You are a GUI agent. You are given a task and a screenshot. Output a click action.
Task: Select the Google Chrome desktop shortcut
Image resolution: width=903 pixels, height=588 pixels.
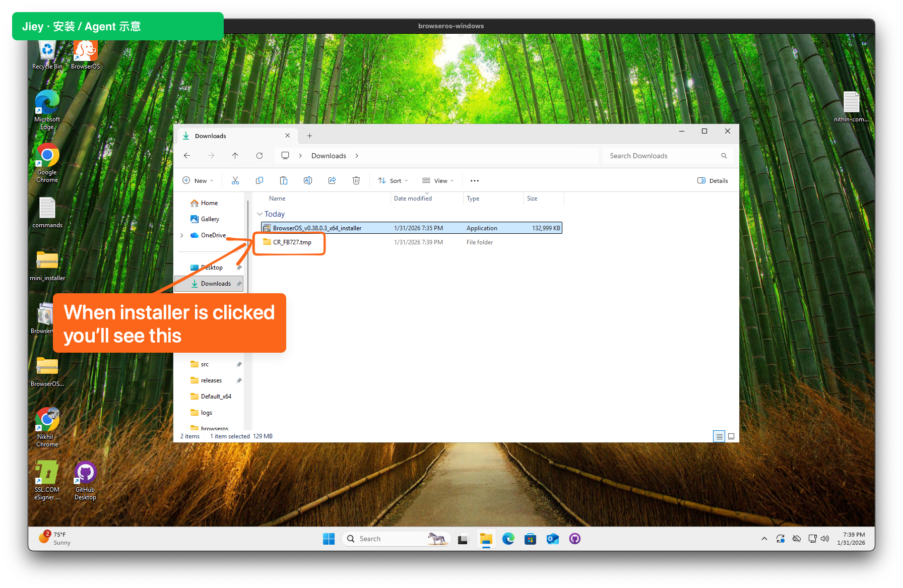pos(47,163)
